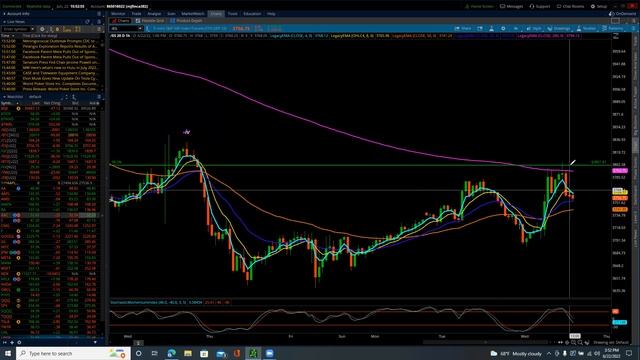Image resolution: width=640 pixels, height=360 pixels.
Task: Open Microsoft Store from taskbar
Action: 204,353
